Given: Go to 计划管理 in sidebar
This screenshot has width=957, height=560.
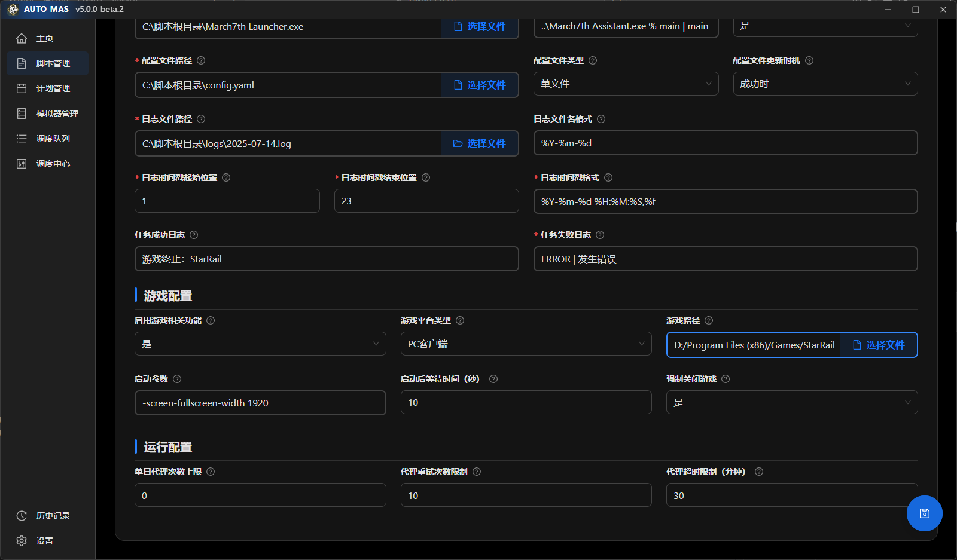Looking at the screenshot, I should tap(53, 88).
